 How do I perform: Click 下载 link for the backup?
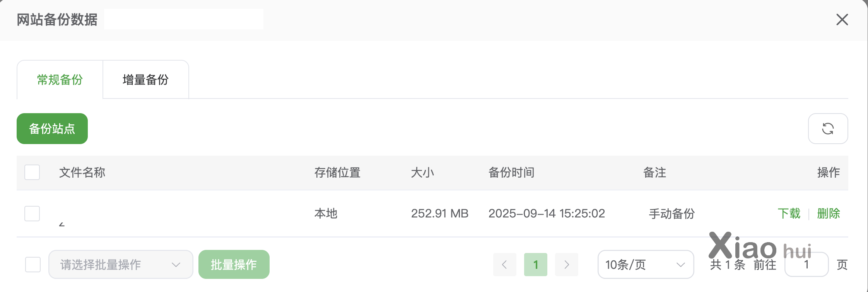tap(789, 213)
